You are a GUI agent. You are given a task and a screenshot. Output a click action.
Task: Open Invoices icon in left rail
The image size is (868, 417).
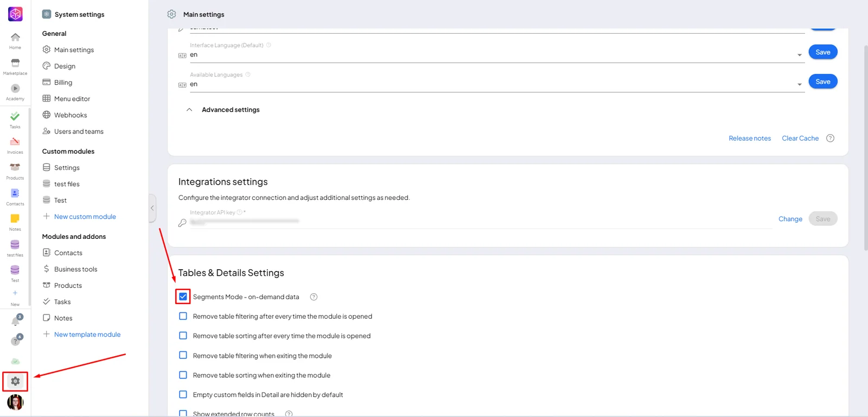(x=15, y=142)
